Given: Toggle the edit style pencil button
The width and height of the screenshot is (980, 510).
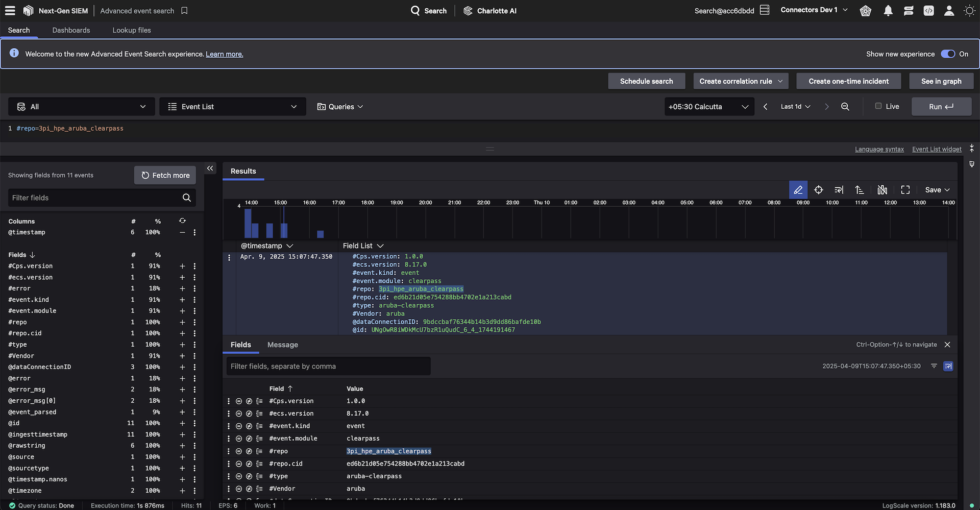Looking at the screenshot, I should [x=798, y=190].
